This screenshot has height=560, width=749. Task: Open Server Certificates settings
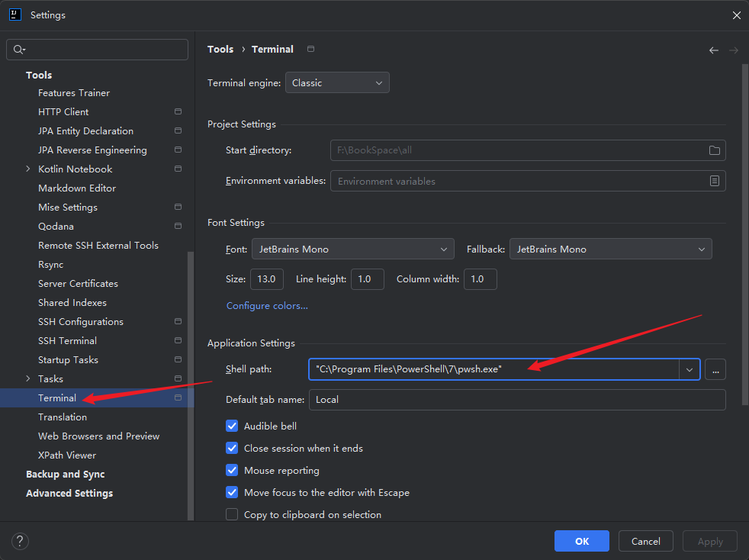(78, 283)
